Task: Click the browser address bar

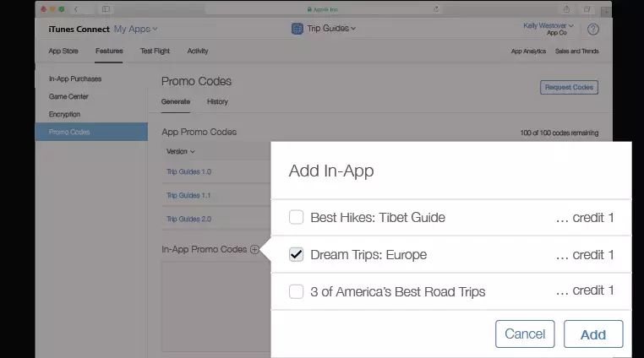Action: click(x=323, y=9)
